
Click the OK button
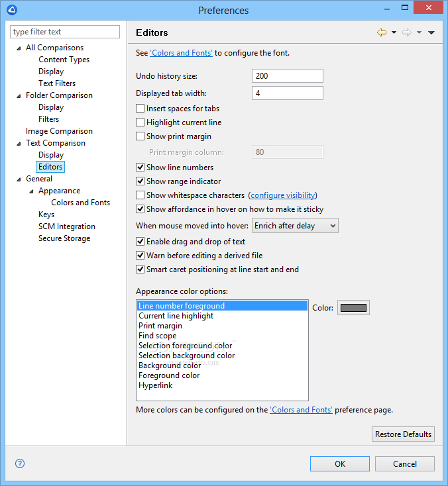pos(340,463)
